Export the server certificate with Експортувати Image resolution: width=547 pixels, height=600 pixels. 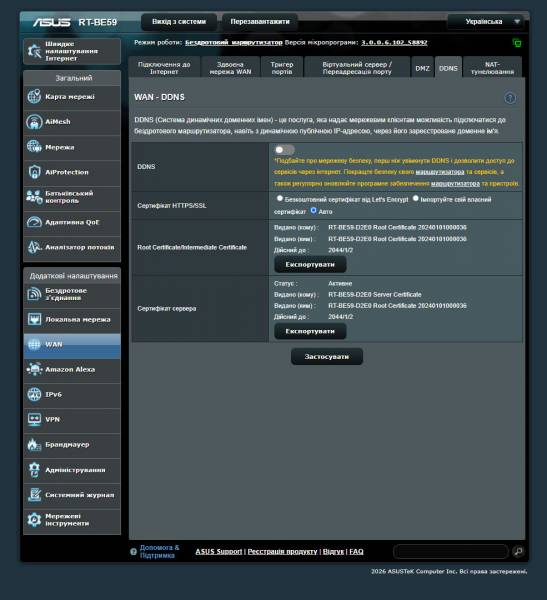(310, 331)
